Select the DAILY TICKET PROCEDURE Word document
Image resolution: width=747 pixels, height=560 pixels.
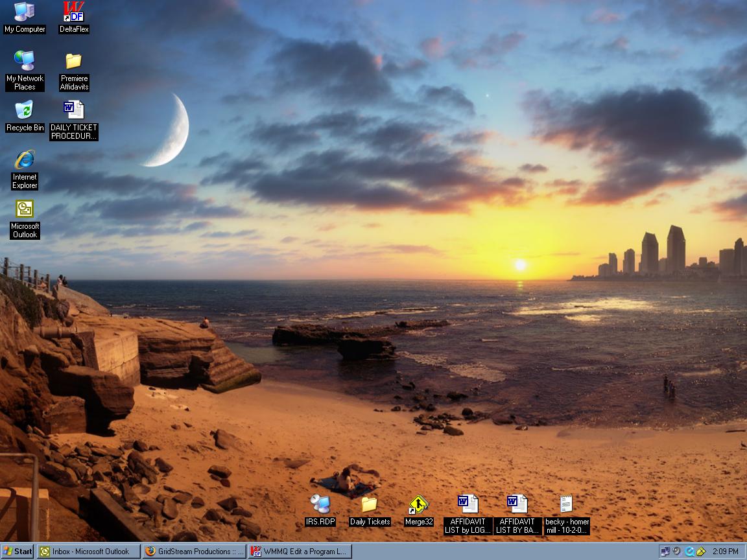coord(74,111)
